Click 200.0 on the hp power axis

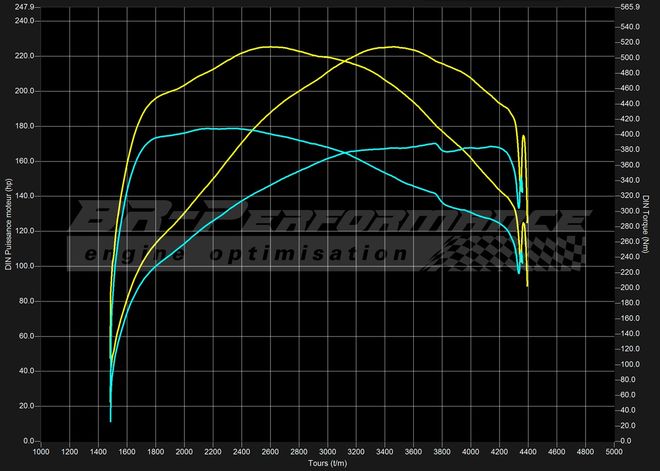[27, 91]
